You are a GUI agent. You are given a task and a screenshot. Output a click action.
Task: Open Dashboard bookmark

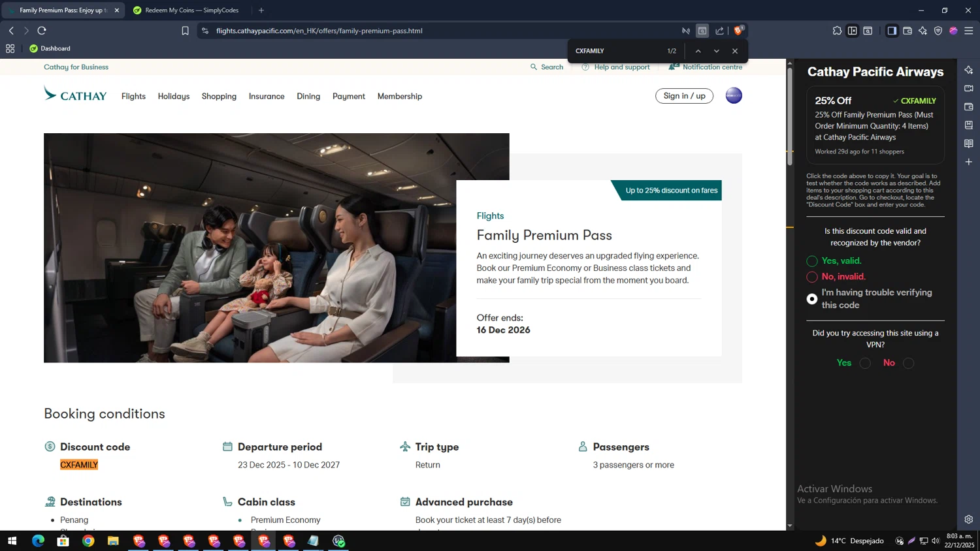click(x=50, y=48)
